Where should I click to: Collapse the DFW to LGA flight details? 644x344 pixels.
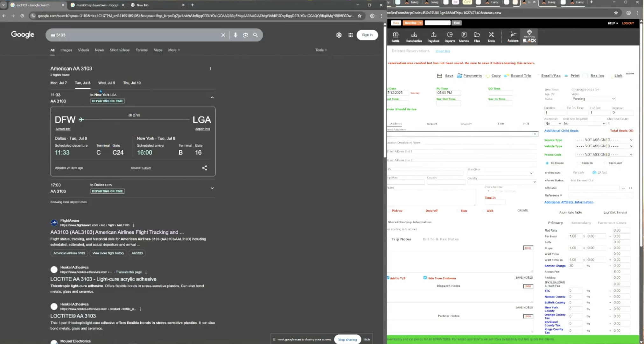pyautogui.click(x=212, y=97)
